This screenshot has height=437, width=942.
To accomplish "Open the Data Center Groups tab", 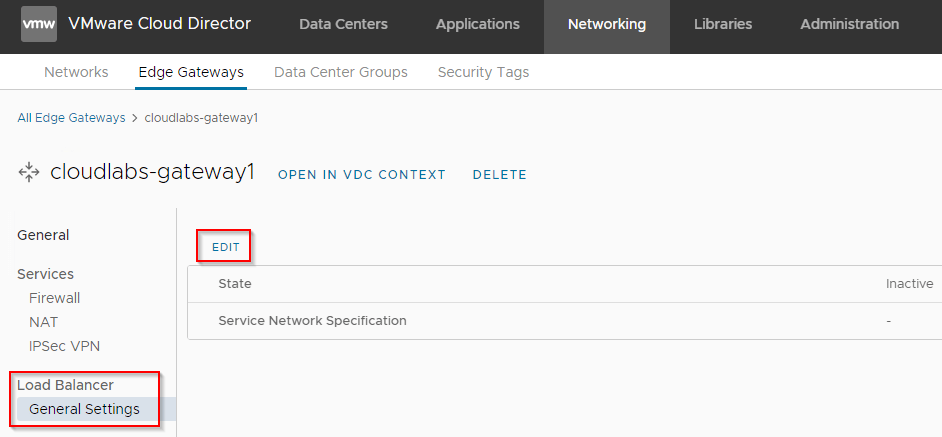I will pos(341,72).
